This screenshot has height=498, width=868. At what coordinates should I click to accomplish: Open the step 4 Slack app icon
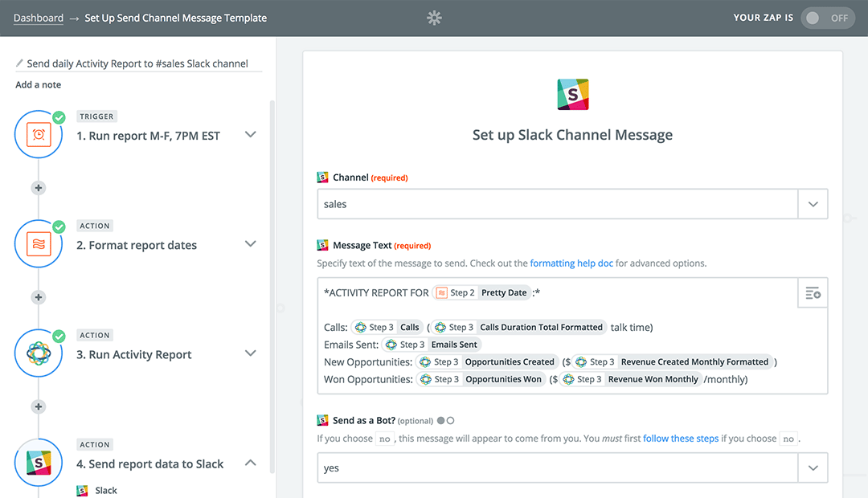coord(39,463)
